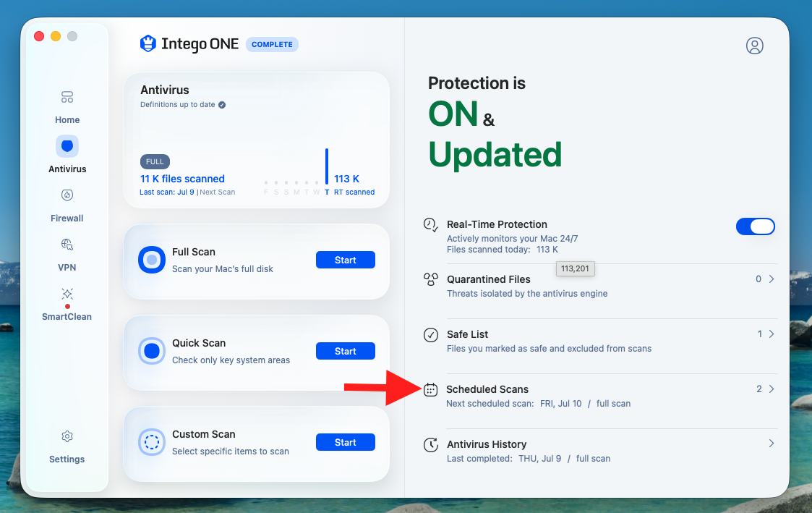Click 'Check only key system areas' description
812x513 pixels.
(x=231, y=360)
